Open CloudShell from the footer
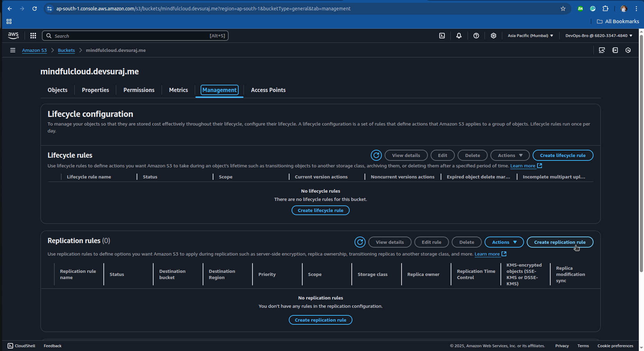The image size is (644, 351). pos(21,346)
